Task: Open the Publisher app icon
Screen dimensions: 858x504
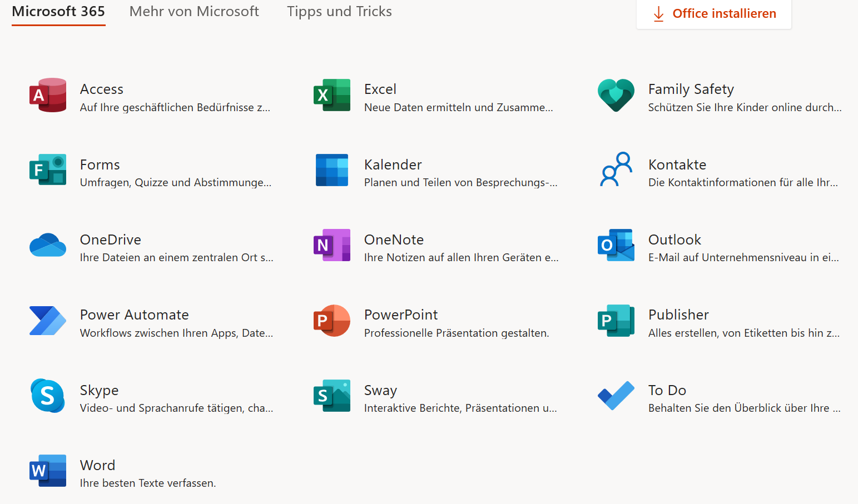Action: coord(616,321)
